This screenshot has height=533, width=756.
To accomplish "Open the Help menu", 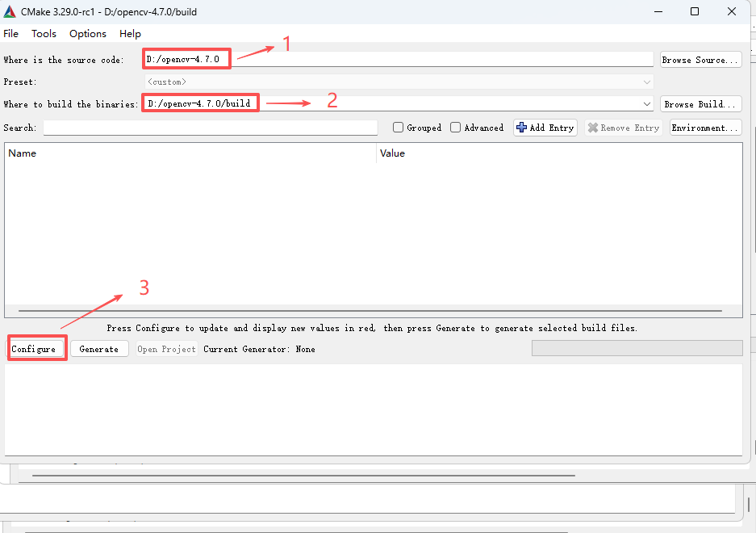I will (x=130, y=33).
